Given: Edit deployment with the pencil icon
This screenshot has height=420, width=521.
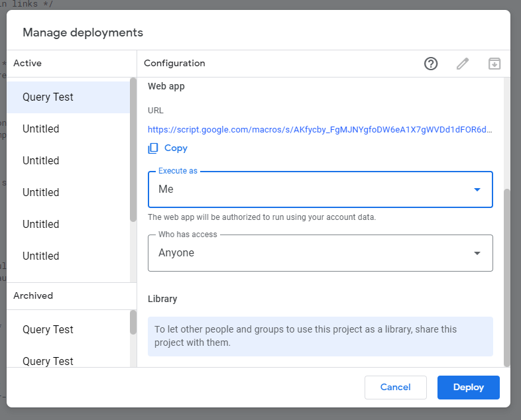Looking at the screenshot, I should tap(462, 64).
